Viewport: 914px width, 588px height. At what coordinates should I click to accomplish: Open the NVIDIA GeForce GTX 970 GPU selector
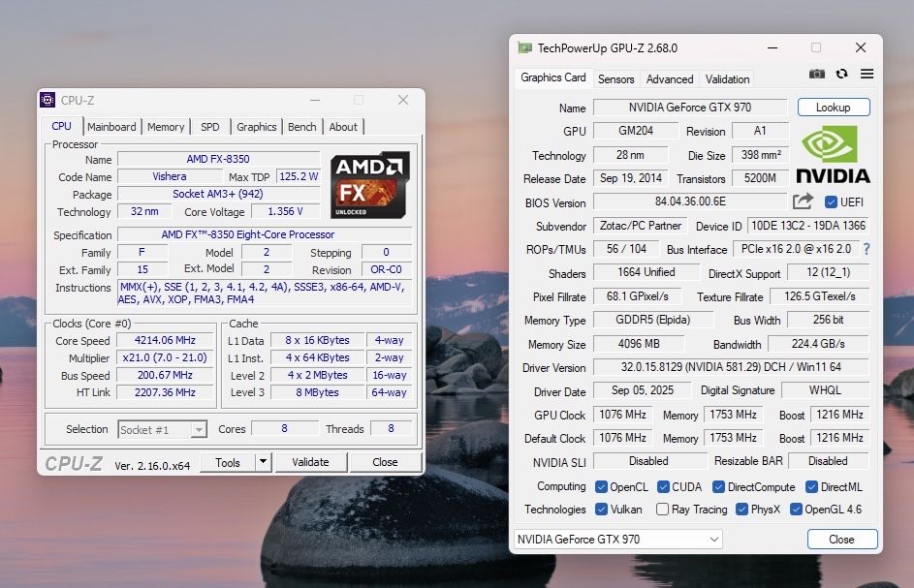tap(617, 539)
